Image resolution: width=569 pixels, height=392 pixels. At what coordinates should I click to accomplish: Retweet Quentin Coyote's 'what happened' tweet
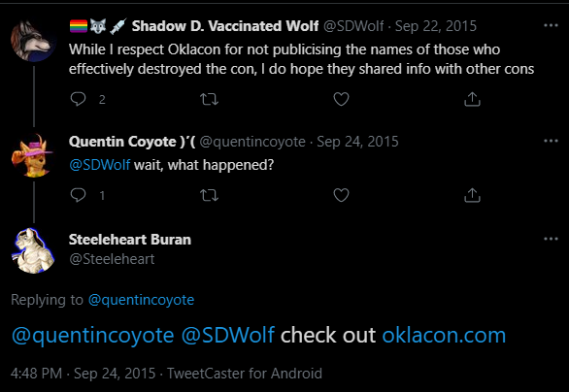tap(210, 195)
